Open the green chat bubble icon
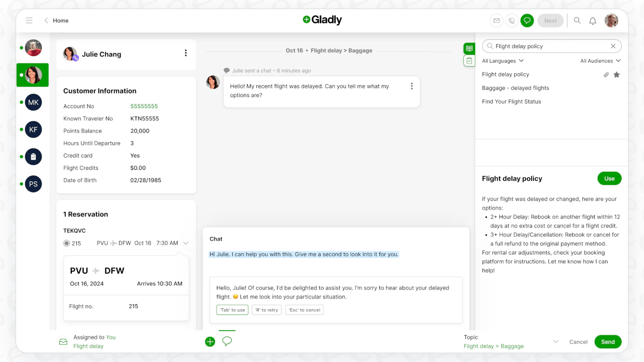Viewport: 644px width, 362px height. (527, 20)
